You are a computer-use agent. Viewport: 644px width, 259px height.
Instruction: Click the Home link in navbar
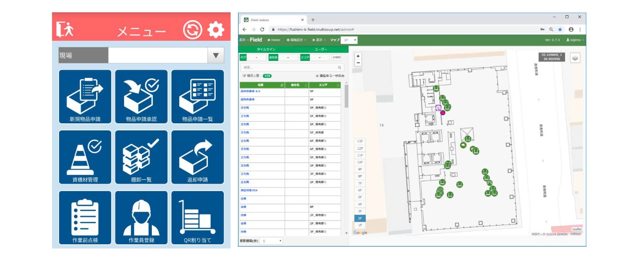pos(274,40)
